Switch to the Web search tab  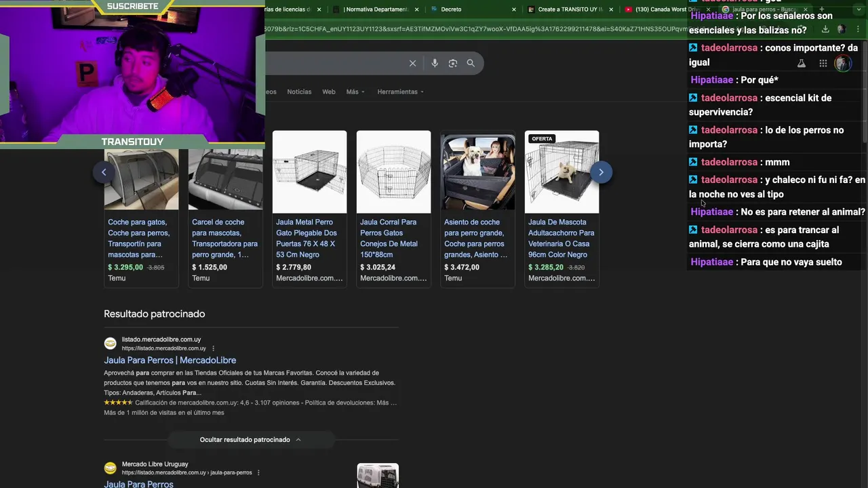click(329, 91)
